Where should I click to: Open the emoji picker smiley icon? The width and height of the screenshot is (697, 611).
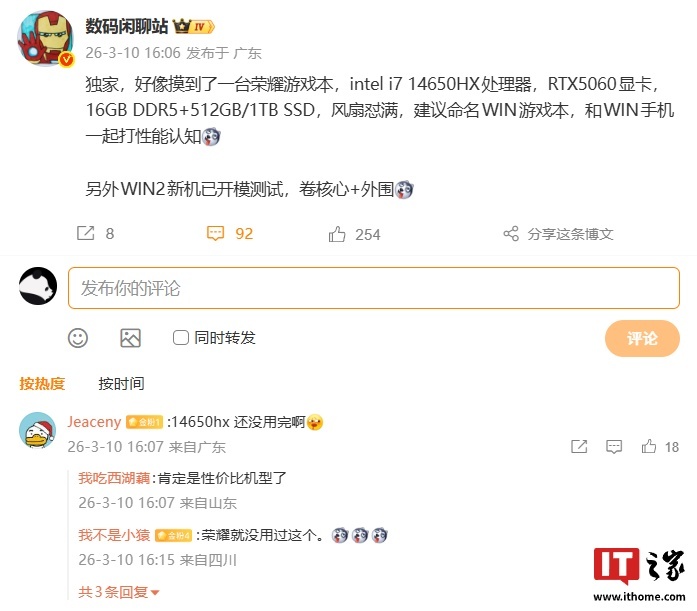tap(78, 338)
